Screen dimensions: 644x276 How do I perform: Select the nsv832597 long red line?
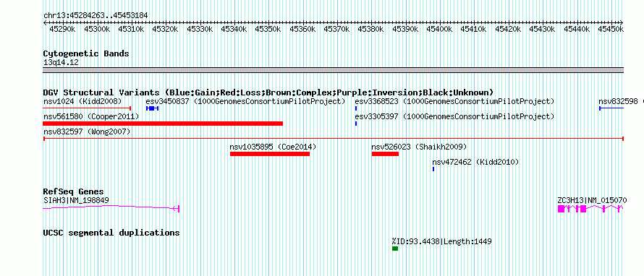pyautogui.click(x=334, y=139)
